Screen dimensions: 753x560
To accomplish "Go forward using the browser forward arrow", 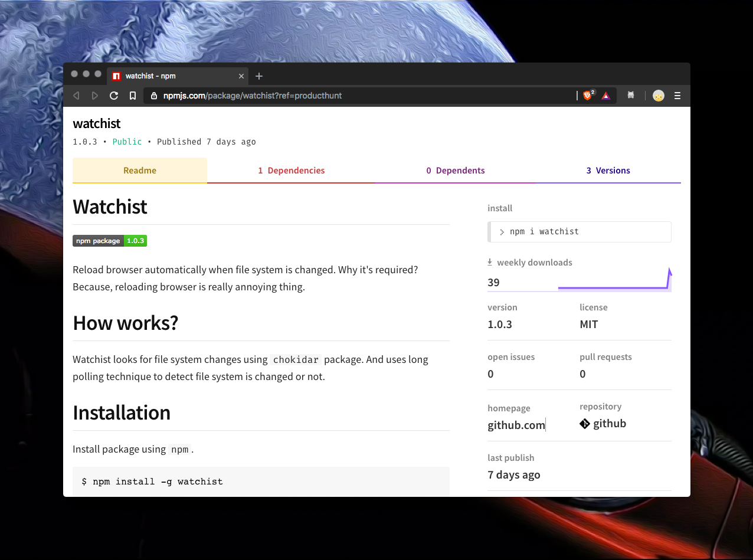I will coord(95,96).
